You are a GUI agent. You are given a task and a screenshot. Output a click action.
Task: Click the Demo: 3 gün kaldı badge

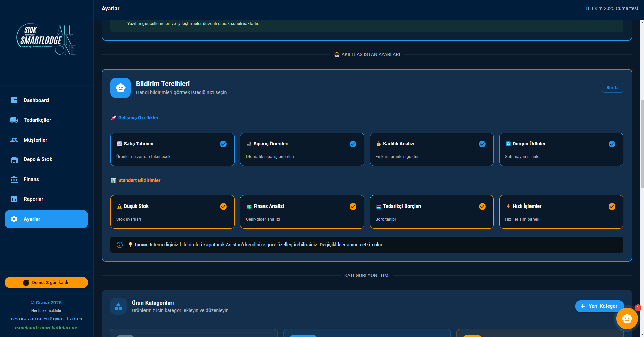coord(46,283)
